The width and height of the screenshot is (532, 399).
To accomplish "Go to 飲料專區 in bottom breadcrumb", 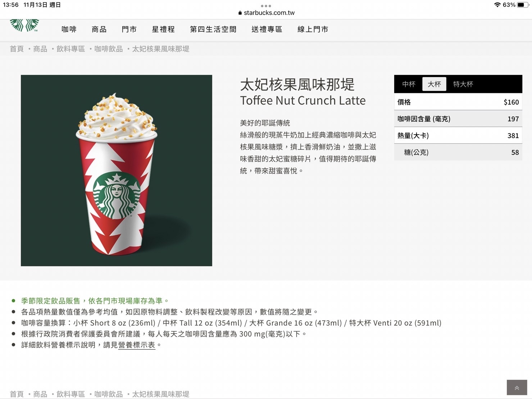I will pyautogui.click(x=71, y=394).
